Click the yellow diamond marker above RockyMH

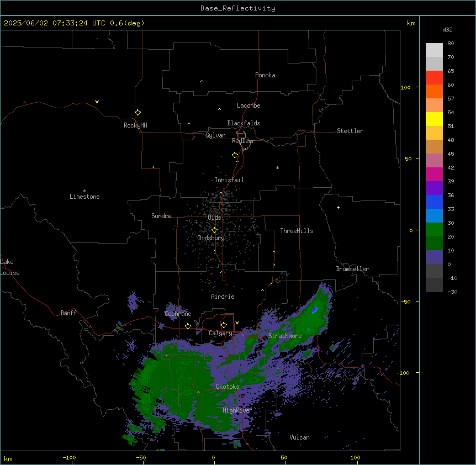tap(137, 113)
